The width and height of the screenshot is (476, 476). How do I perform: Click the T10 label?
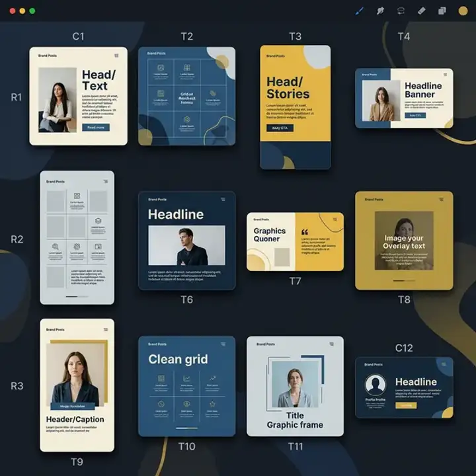coord(186,446)
